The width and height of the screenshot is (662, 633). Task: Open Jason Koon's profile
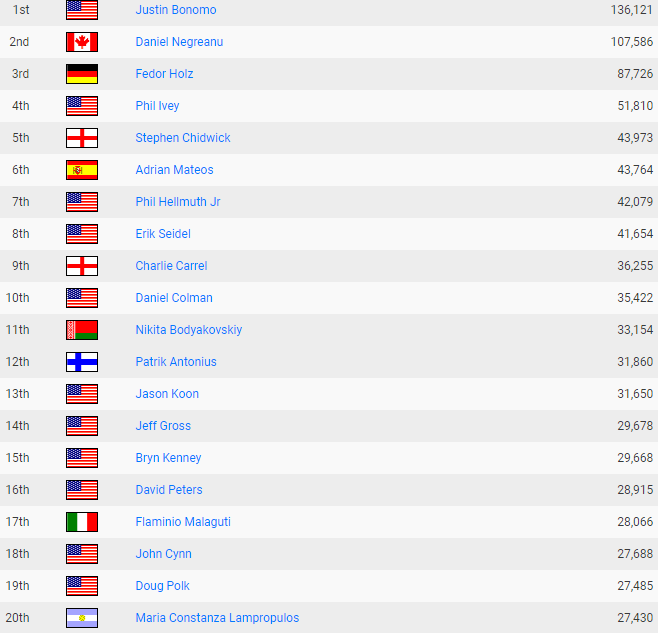pos(167,394)
